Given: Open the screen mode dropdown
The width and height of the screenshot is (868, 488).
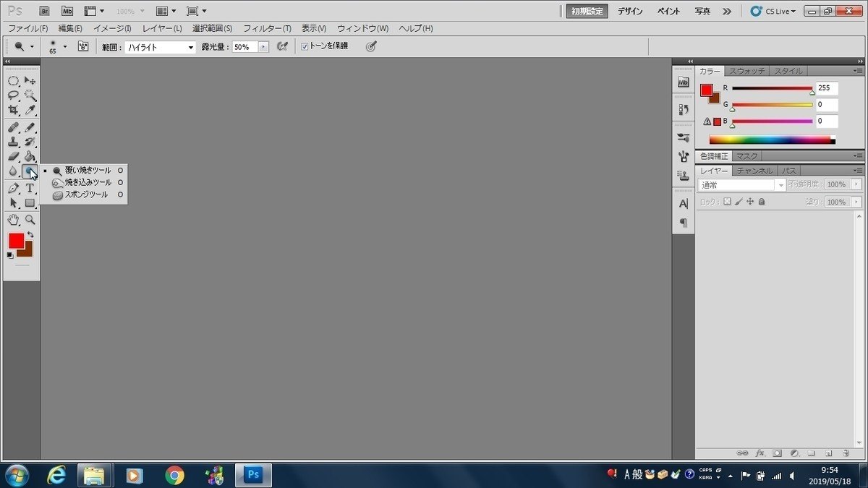Looking at the screenshot, I should 196,11.
